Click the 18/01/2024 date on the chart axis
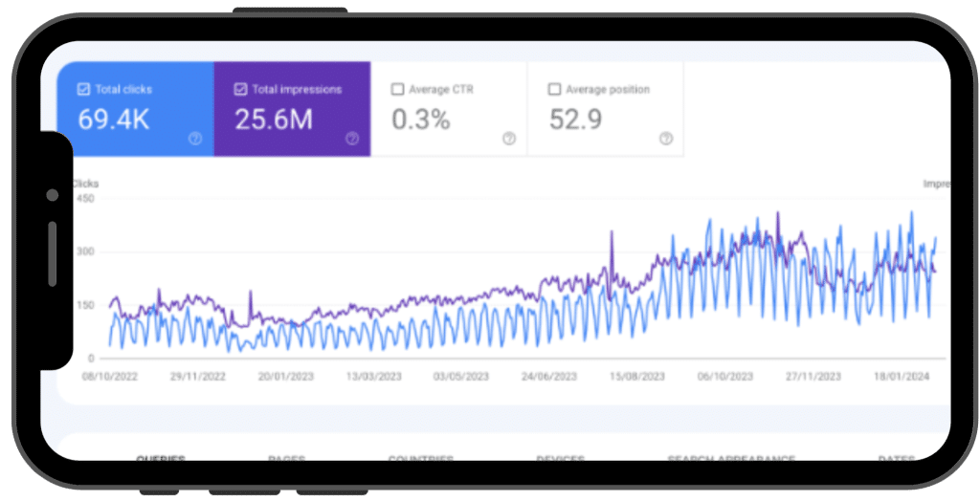Image resolution: width=980 pixels, height=502 pixels. click(x=903, y=377)
